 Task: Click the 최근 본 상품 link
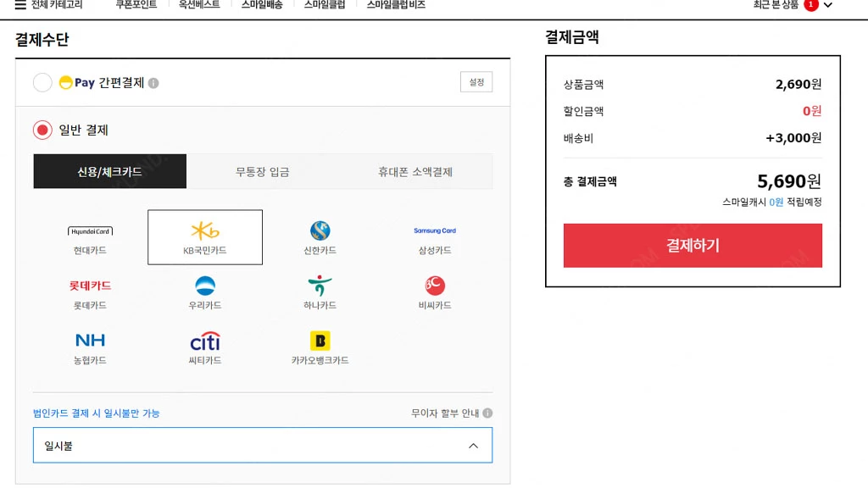(776, 4)
